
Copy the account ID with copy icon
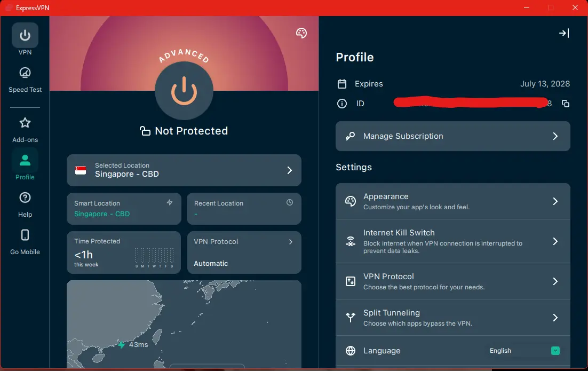coord(566,104)
